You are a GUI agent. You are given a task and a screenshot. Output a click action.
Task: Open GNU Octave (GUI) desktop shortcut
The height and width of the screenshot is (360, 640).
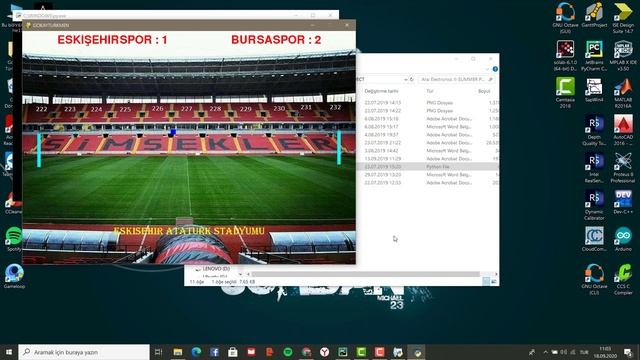pyautogui.click(x=565, y=18)
